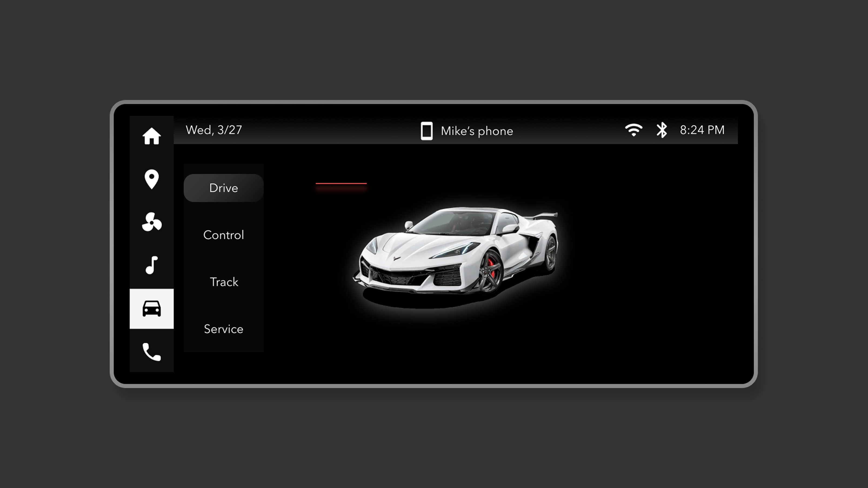Choose the Service tab
This screenshot has height=488, width=868.
[x=223, y=329]
